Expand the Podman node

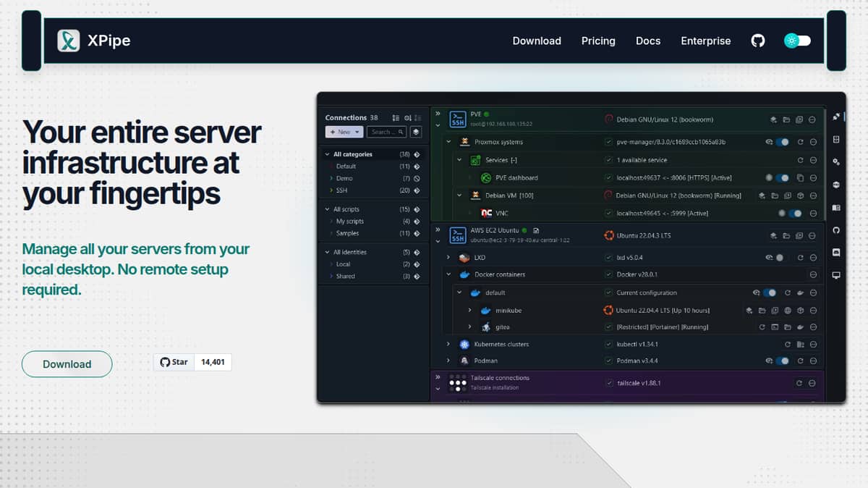[448, 361]
